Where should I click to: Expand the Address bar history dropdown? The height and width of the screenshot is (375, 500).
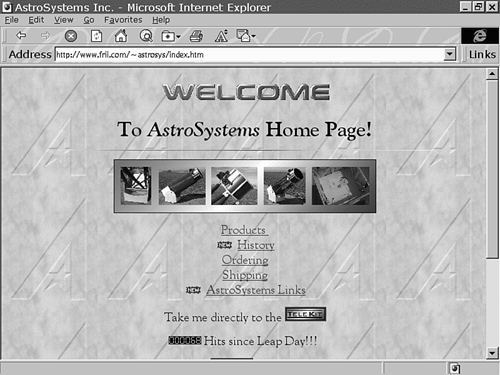coord(450,54)
